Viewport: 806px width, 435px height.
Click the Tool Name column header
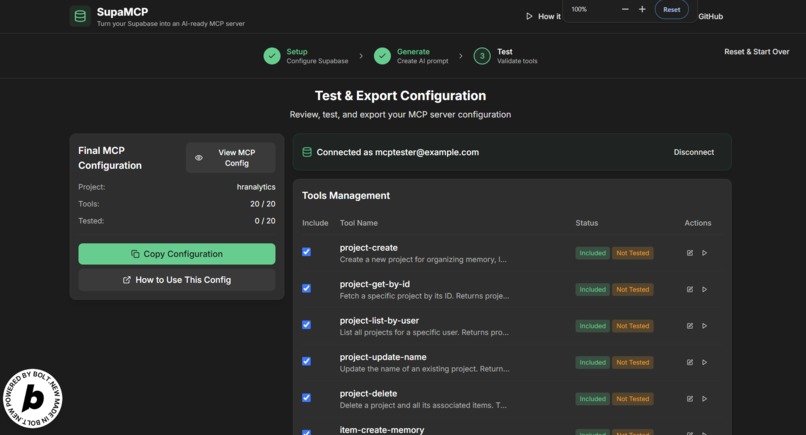click(359, 223)
